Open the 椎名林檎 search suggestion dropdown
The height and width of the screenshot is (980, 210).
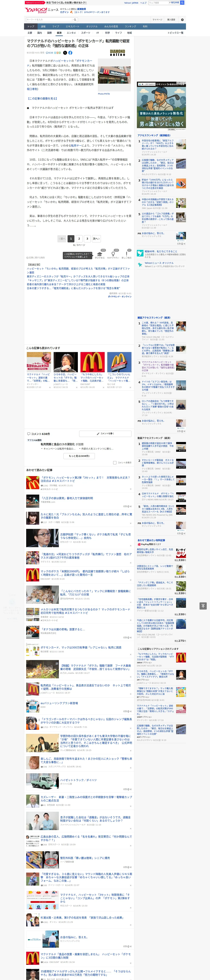tap(174, 3)
